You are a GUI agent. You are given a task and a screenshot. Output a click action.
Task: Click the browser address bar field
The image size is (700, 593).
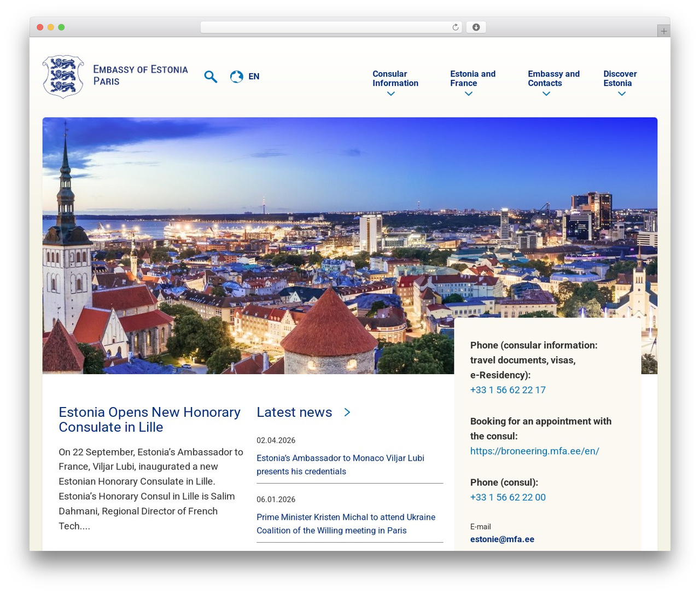point(331,27)
